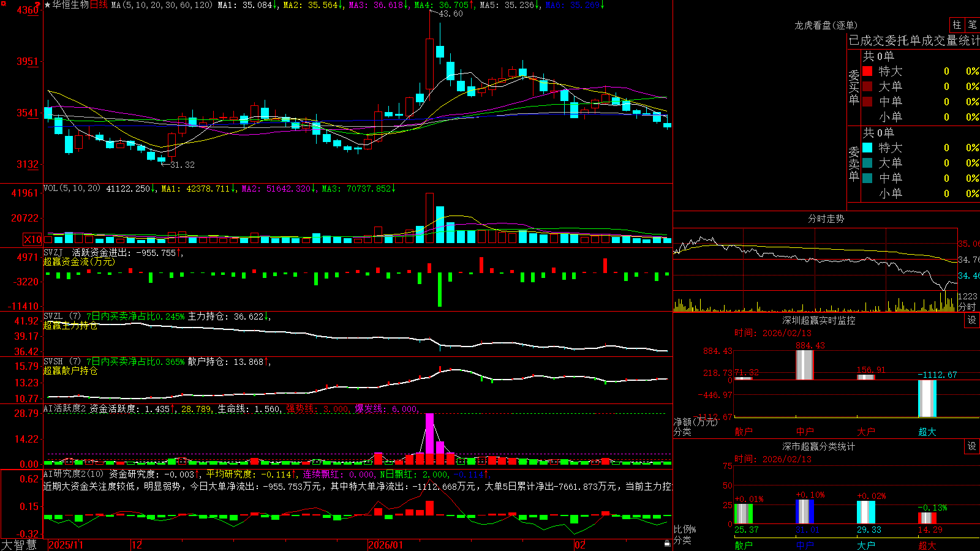
Task: Select the 龙虎看盘(逐单) panel title
Action: 826,25
